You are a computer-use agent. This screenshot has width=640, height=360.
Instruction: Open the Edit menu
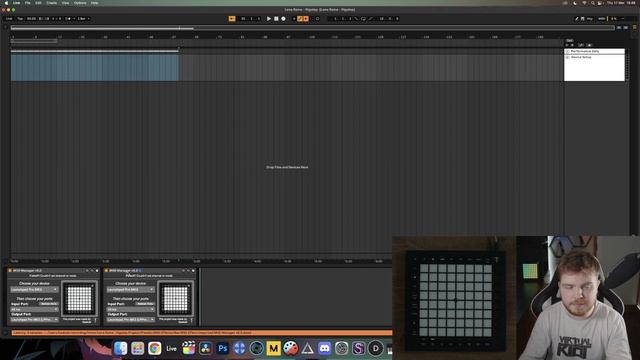tap(38, 3)
